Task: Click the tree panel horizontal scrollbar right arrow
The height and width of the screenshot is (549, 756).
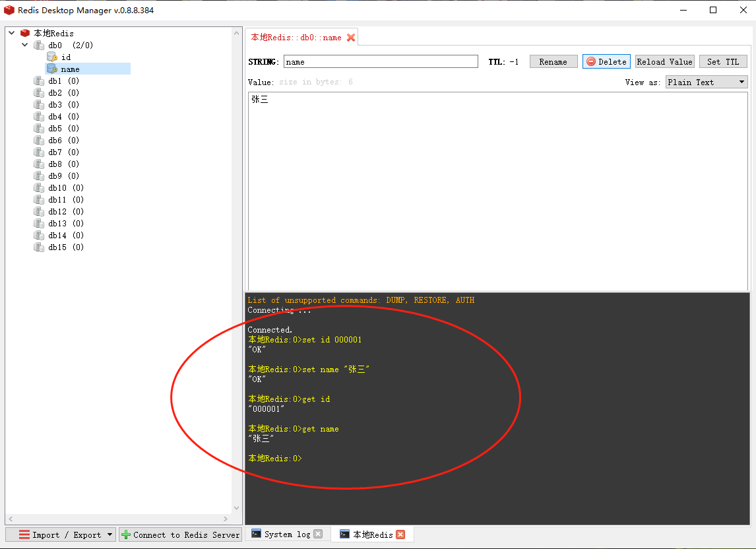Action: point(226,519)
